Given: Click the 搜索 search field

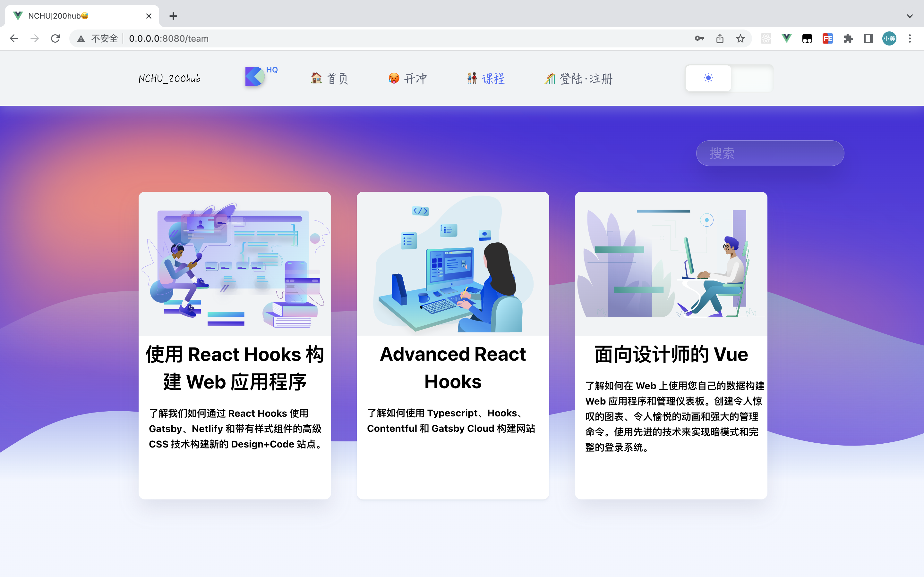Looking at the screenshot, I should pos(770,154).
